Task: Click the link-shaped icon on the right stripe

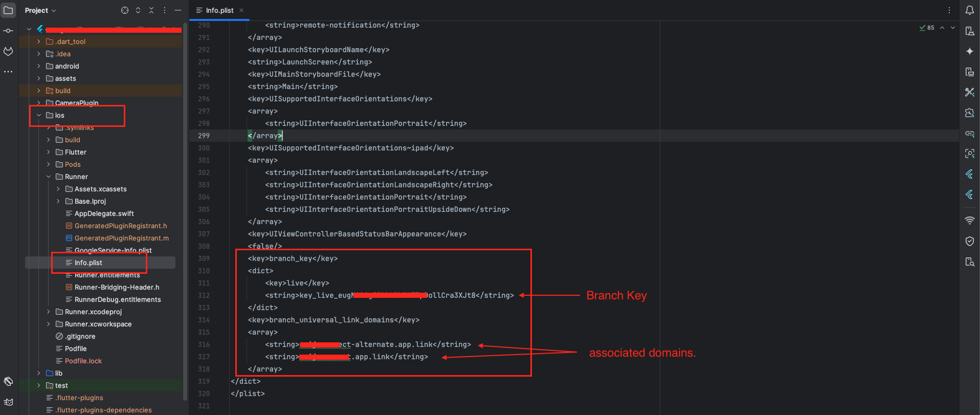Action: point(970,133)
